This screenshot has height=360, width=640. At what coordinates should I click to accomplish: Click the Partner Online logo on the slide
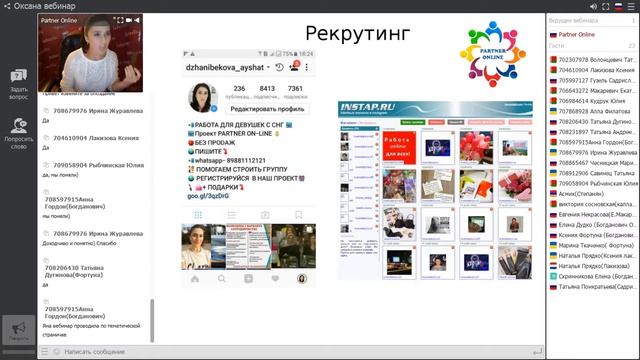(x=493, y=53)
